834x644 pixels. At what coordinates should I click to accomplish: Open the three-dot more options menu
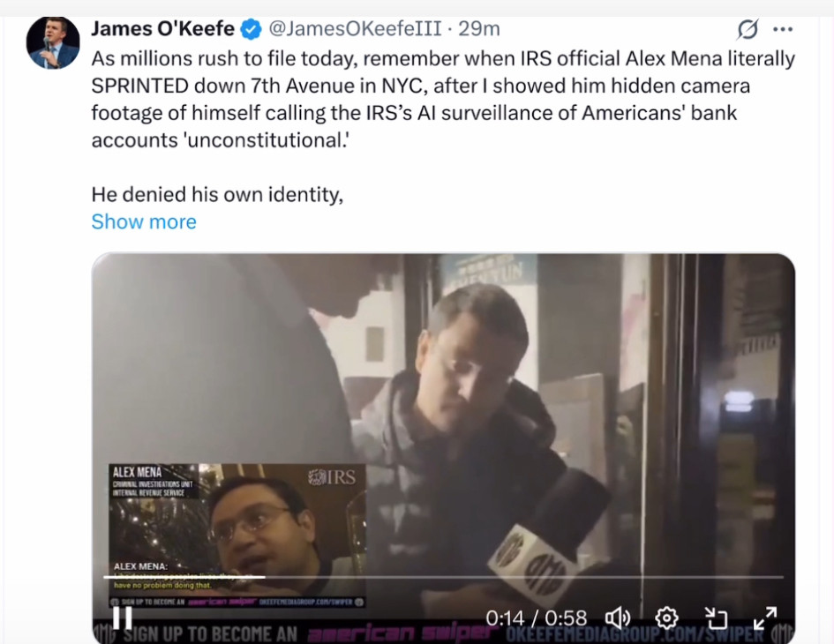[783, 29]
